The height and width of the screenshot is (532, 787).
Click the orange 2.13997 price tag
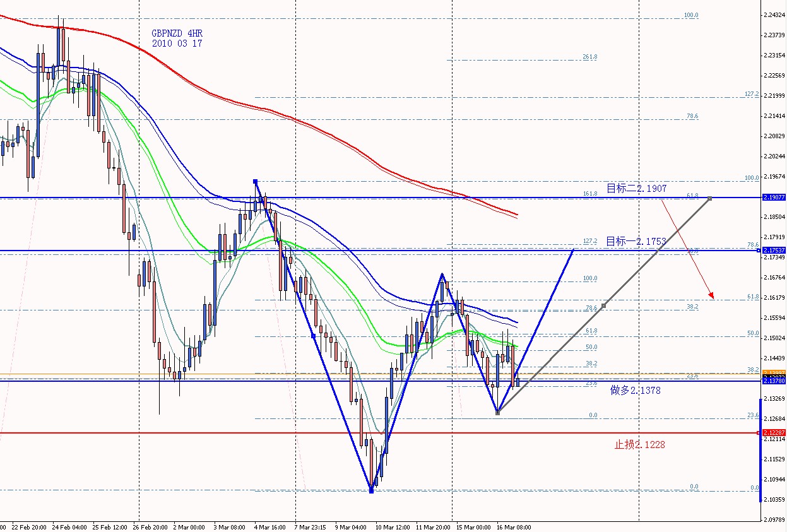[x=773, y=373]
